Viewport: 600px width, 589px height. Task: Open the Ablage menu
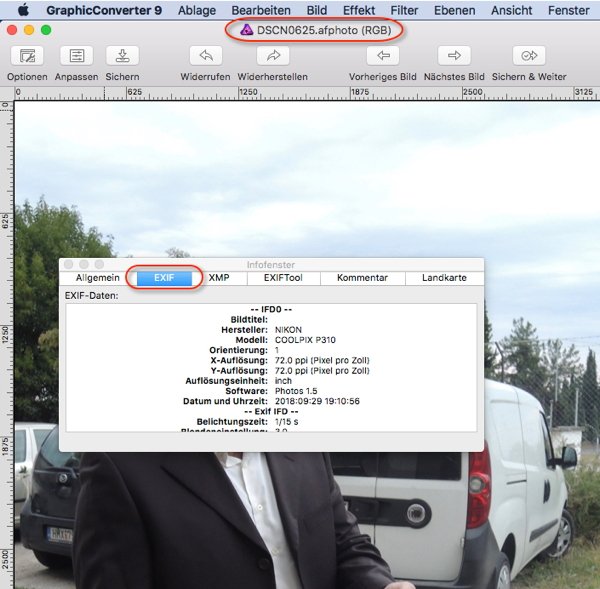(x=197, y=10)
